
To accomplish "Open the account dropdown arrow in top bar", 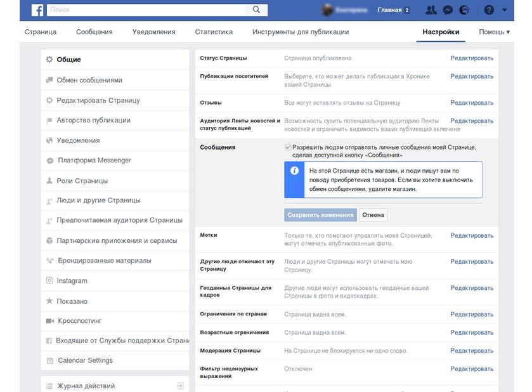I will click(x=505, y=10).
